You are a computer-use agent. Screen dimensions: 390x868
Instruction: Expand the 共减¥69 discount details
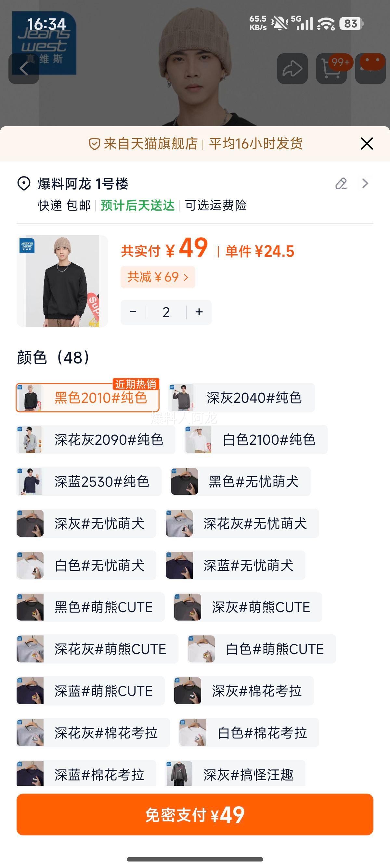tap(158, 277)
